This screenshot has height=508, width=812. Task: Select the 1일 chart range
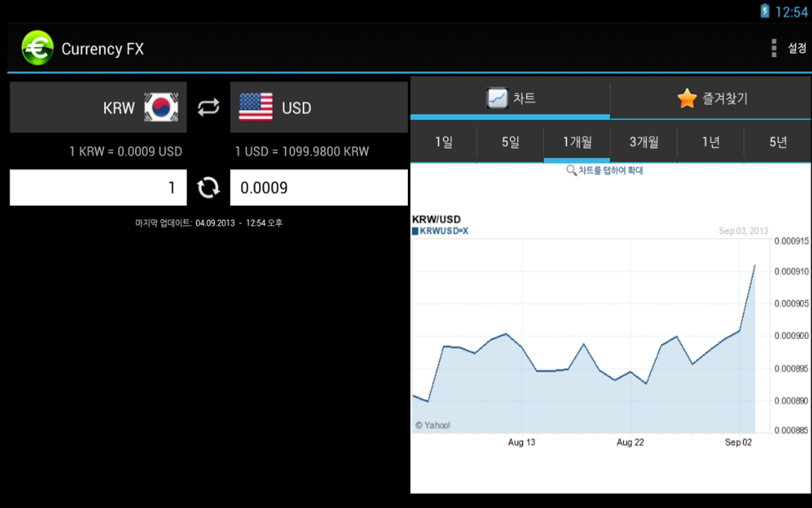(x=443, y=142)
